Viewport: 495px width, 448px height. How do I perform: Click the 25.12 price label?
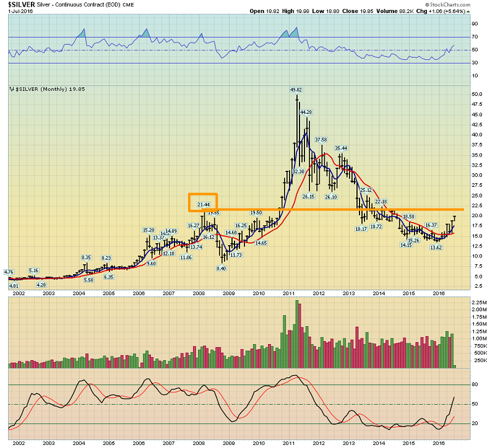(366, 190)
